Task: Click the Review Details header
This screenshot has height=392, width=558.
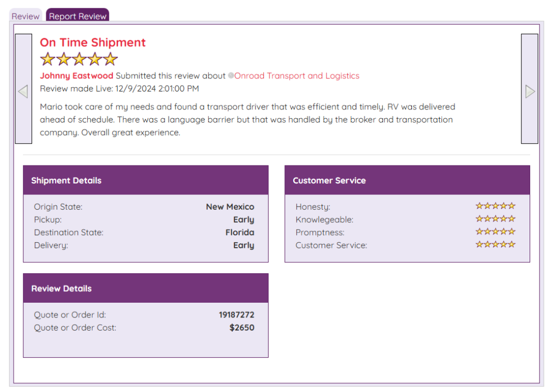Action: (x=62, y=289)
